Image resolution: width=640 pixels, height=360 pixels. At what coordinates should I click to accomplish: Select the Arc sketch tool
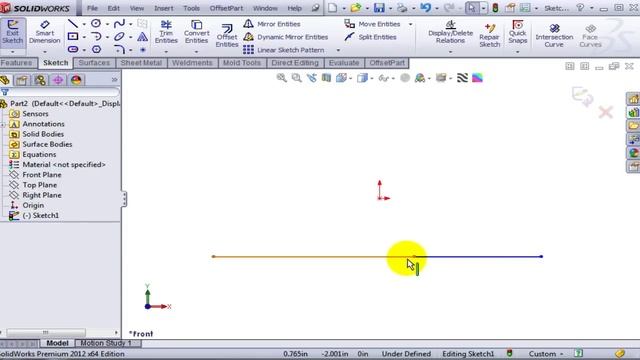(96, 37)
